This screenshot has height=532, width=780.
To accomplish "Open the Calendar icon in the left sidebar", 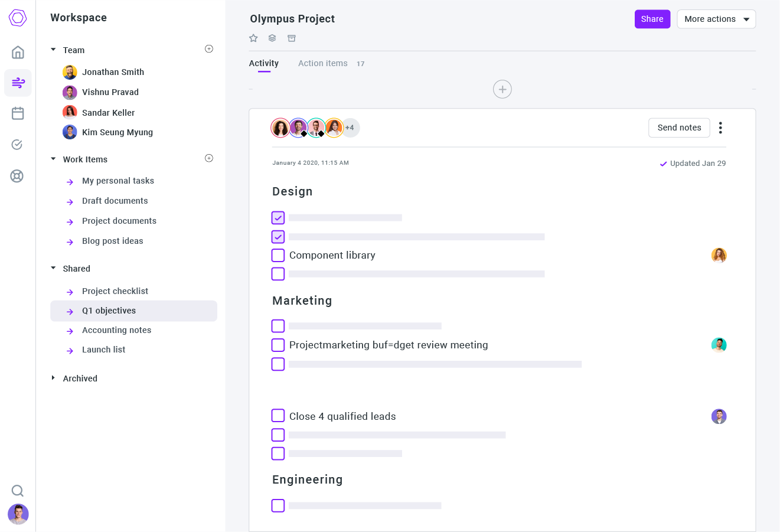I will 18,113.
